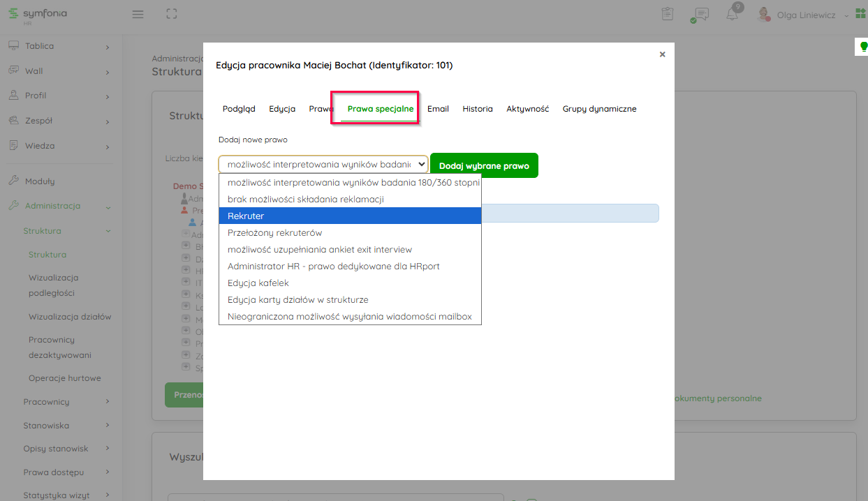Switch to the Email tab
Screen dimensions: 868x501
438,109
